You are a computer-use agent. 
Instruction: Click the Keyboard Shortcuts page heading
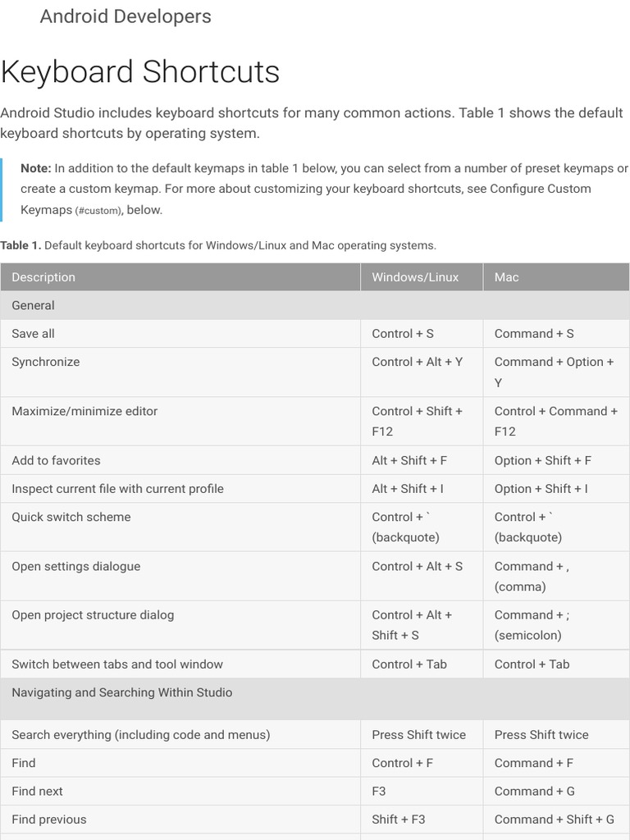(x=140, y=72)
